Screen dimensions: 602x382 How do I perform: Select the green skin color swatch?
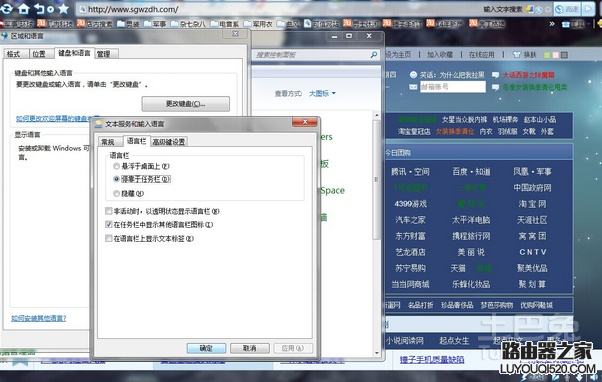pyautogui.click(x=547, y=55)
